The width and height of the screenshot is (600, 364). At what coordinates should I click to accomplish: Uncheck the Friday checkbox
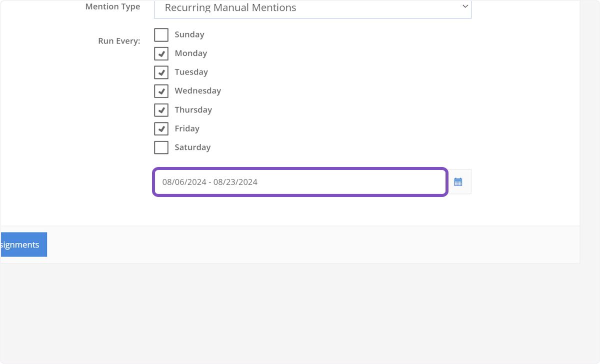[x=161, y=128]
